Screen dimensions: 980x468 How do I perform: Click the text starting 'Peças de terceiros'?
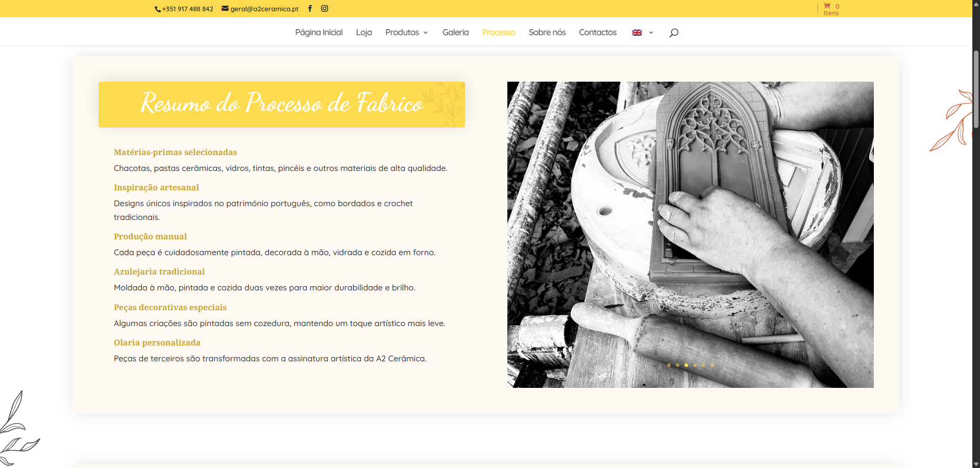[270, 358]
